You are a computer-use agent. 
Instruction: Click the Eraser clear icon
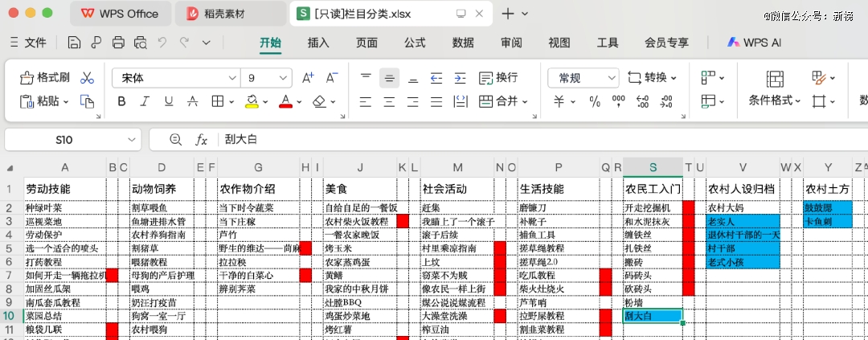(319, 101)
